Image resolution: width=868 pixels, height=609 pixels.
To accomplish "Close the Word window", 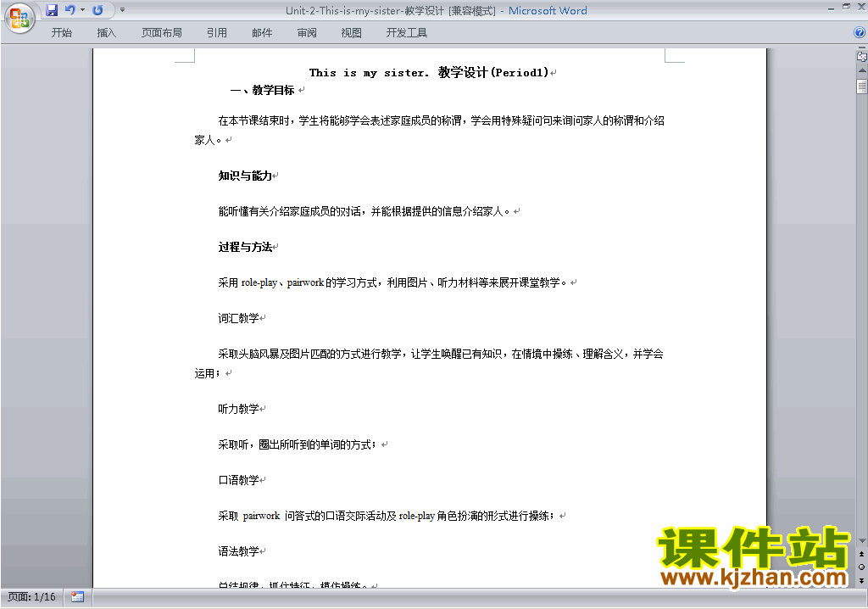I will coord(861,7).
